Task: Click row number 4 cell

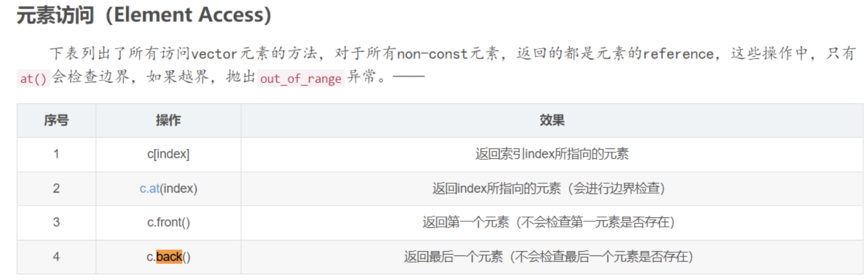Action: [x=56, y=257]
